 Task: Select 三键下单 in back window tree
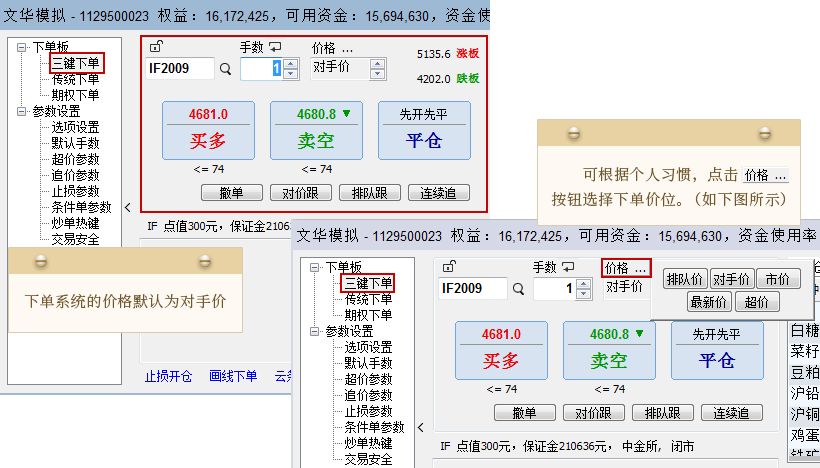click(76, 63)
